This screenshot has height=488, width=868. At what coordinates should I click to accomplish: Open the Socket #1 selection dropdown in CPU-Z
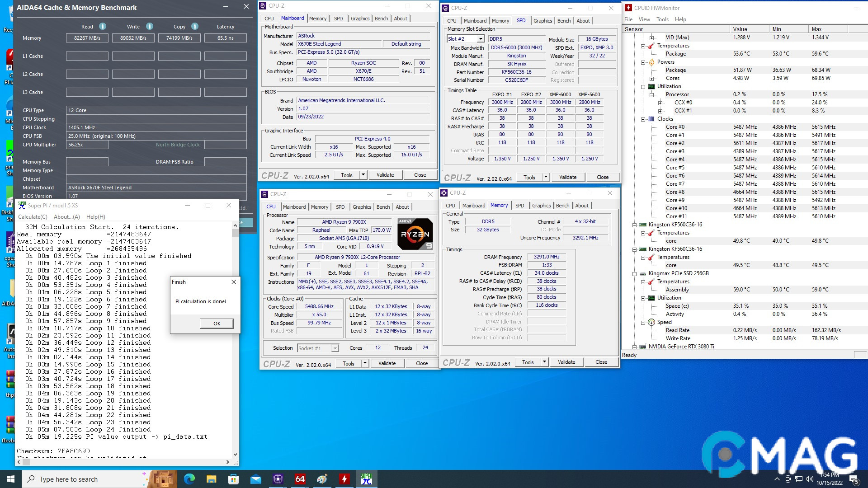(335, 348)
